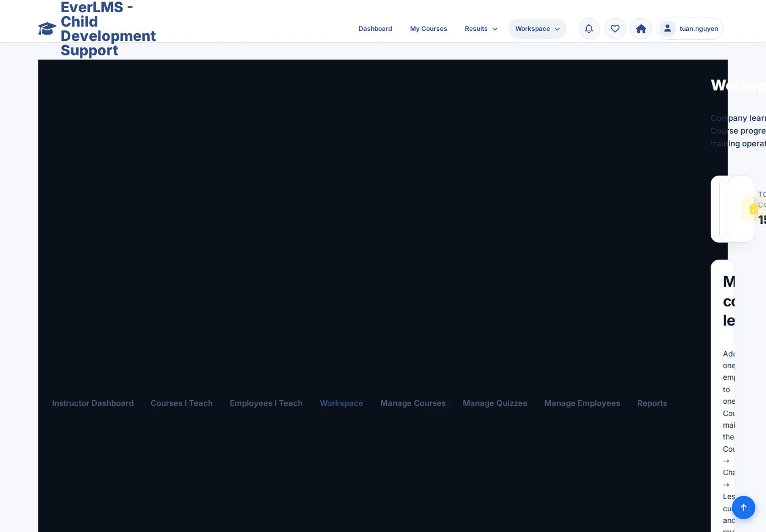Go to the Manage Employees tab
The image size is (766, 532).
pyautogui.click(x=582, y=403)
